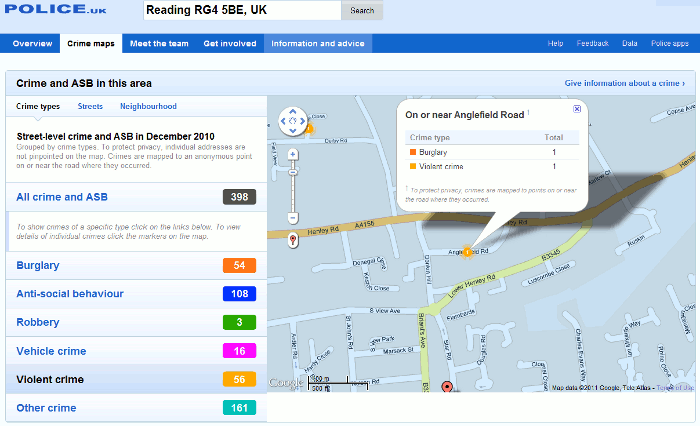This screenshot has width=700, height=426.
Task: Click the red location pin on Henley Rd
Action: click(293, 240)
